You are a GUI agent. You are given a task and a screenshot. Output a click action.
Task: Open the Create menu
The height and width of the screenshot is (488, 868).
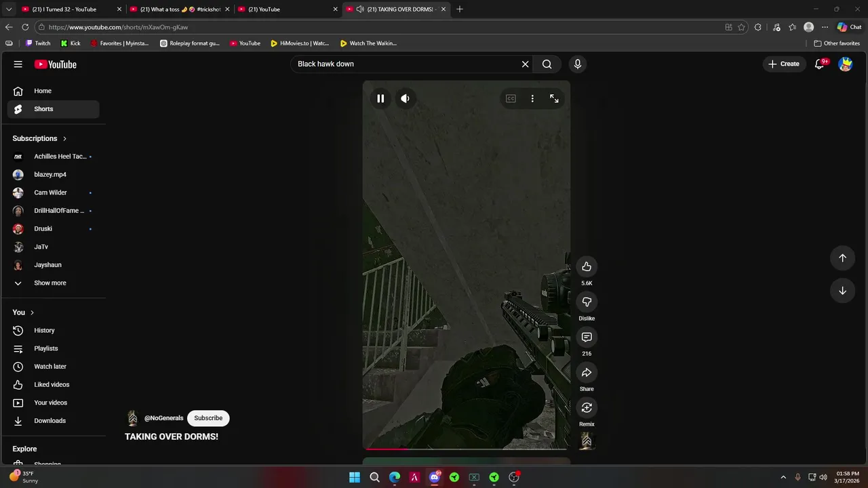point(784,64)
